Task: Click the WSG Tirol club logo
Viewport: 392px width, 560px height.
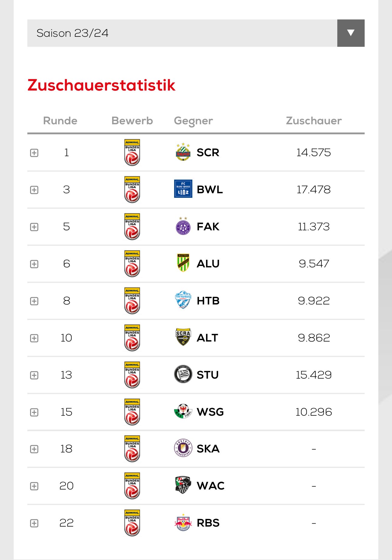Action: pyautogui.click(x=183, y=411)
